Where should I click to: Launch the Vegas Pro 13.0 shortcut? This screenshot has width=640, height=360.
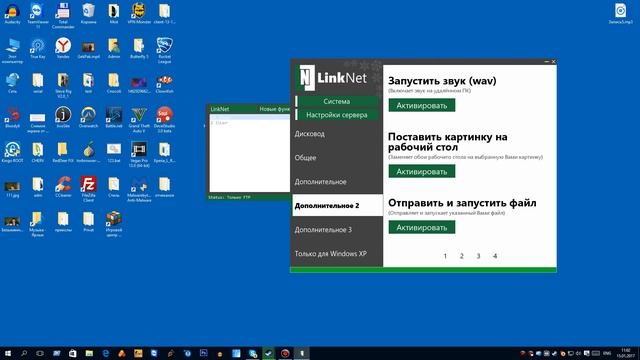[x=139, y=155]
